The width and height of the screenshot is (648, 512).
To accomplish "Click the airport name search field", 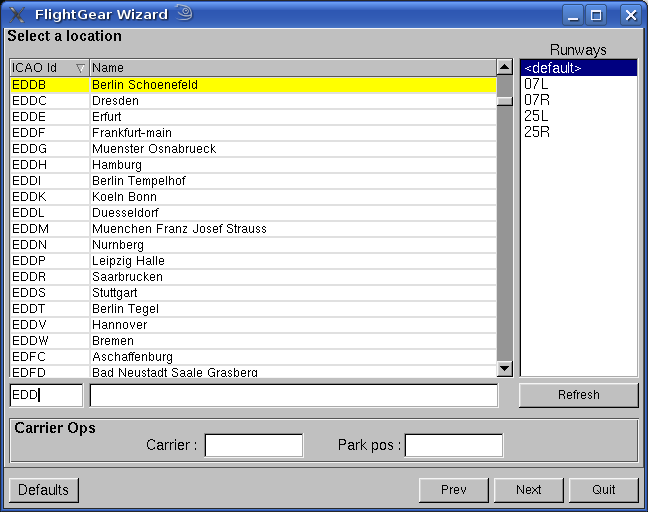I will pyautogui.click(x=294, y=395).
